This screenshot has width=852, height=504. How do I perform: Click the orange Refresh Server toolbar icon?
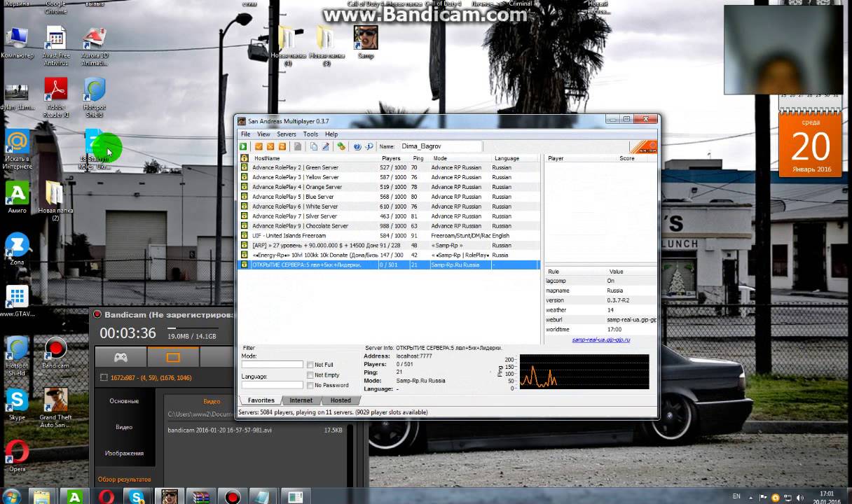pyautogui.click(x=282, y=146)
